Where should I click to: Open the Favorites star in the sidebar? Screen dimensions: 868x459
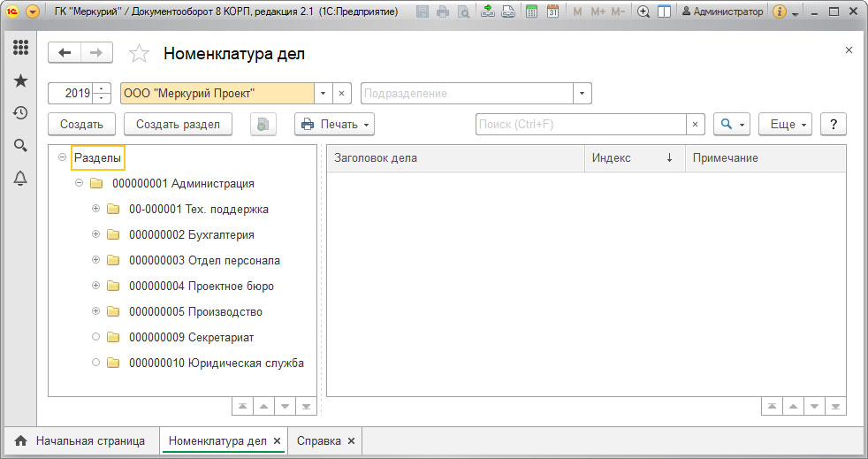pyautogui.click(x=20, y=80)
